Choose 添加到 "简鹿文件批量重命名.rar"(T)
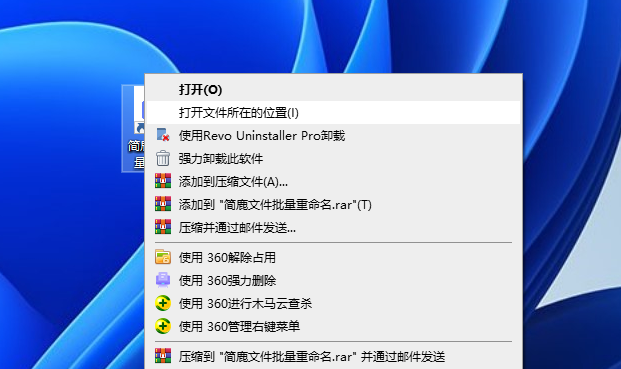Viewport: 621px width, 369px height. [x=333, y=204]
